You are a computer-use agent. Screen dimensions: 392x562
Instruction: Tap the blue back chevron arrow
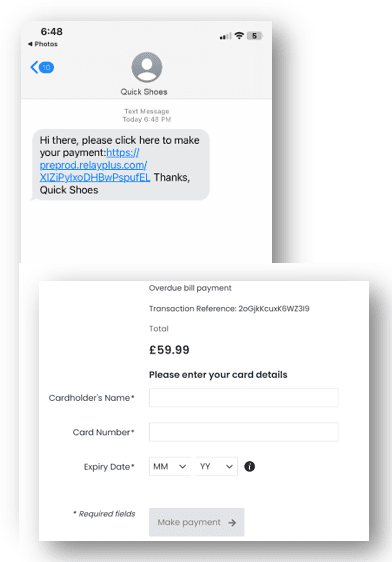34,67
